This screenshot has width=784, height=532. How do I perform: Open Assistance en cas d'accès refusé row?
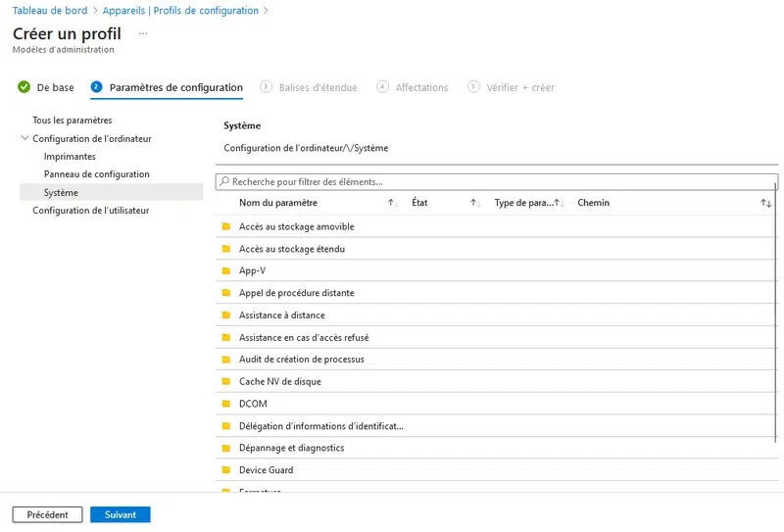[497, 337]
